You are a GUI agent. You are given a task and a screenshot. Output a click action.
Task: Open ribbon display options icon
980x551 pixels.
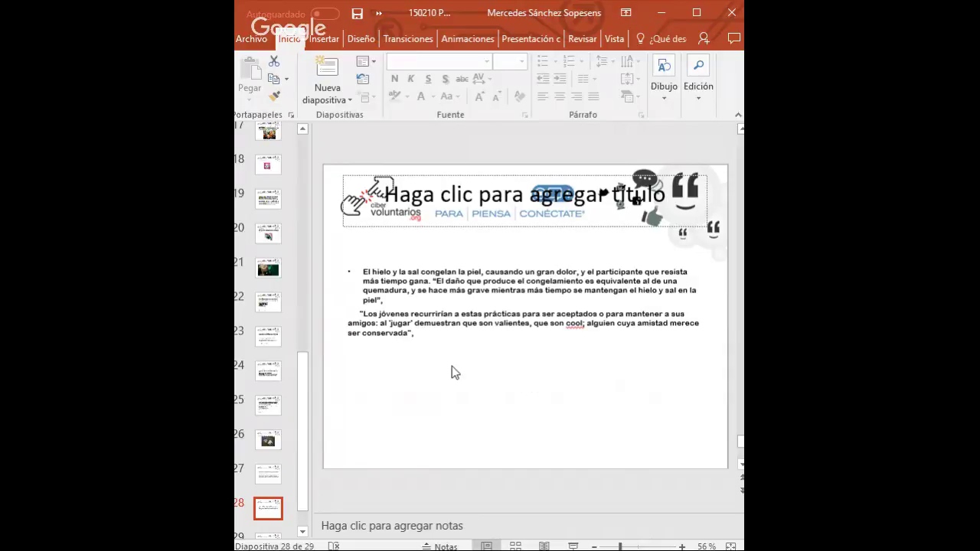coord(626,13)
